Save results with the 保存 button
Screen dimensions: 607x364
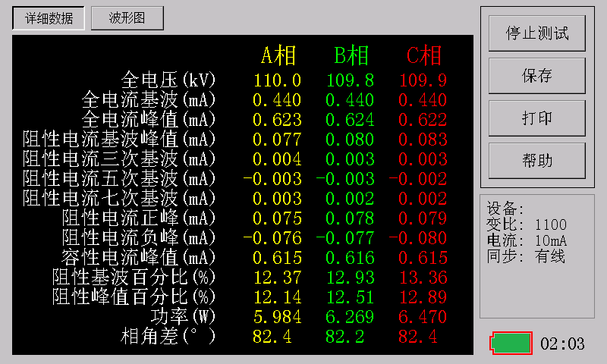(x=537, y=76)
